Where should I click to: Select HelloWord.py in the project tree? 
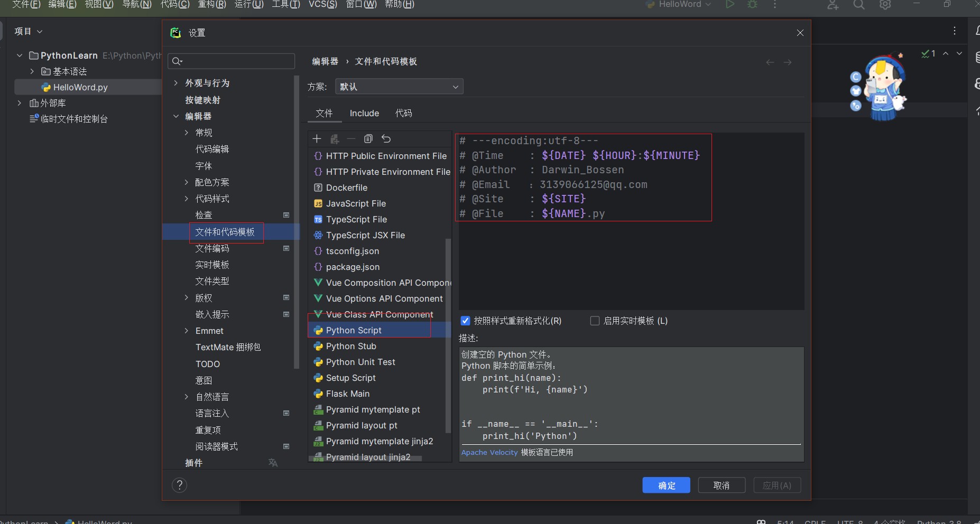click(80, 87)
